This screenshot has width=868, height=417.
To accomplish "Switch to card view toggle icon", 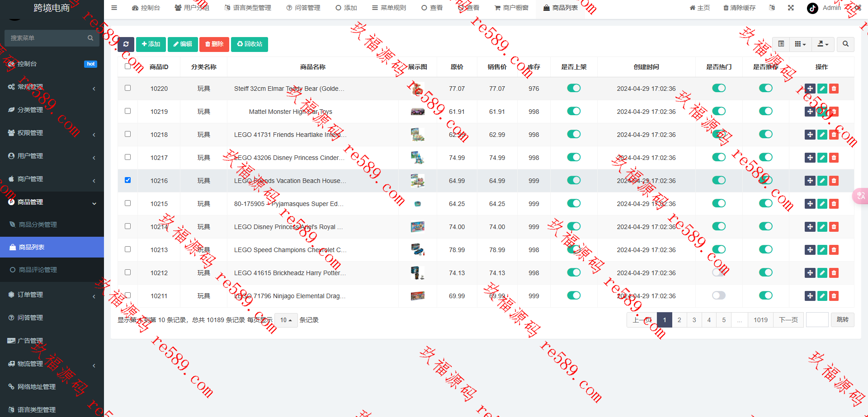I will coord(781,44).
